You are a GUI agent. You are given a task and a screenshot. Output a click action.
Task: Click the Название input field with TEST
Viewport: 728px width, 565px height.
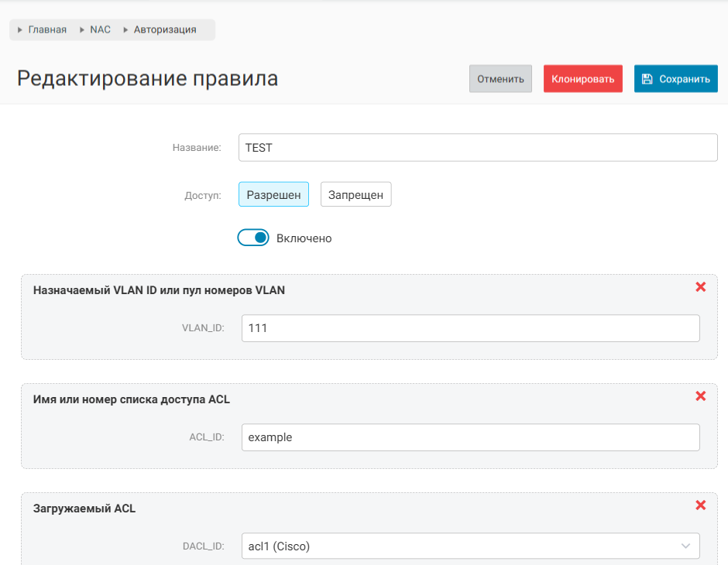478,148
